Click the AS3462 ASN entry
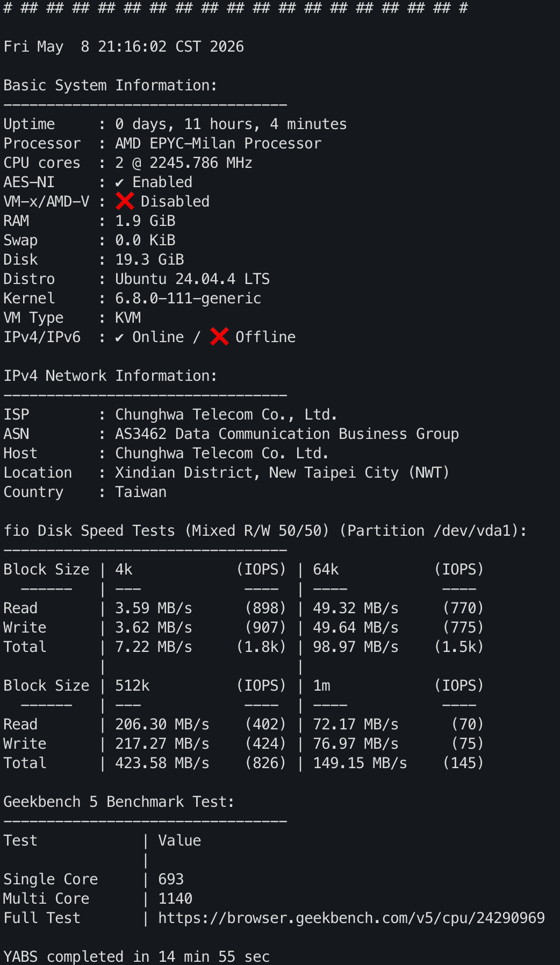Viewport: 560px width, 965px height. pos(287,434)
